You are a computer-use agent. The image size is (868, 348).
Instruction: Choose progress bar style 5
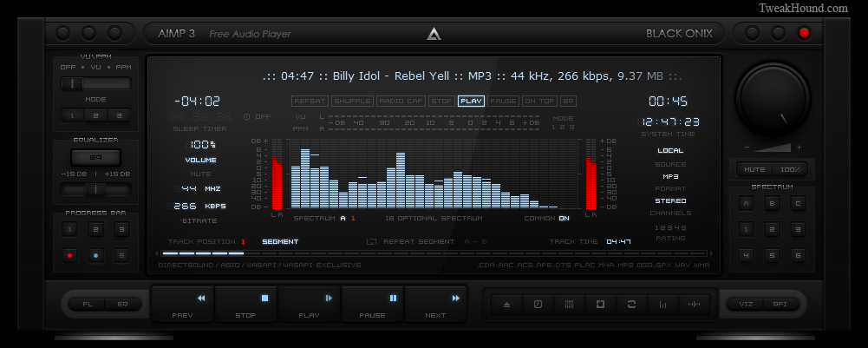[121, 255]
